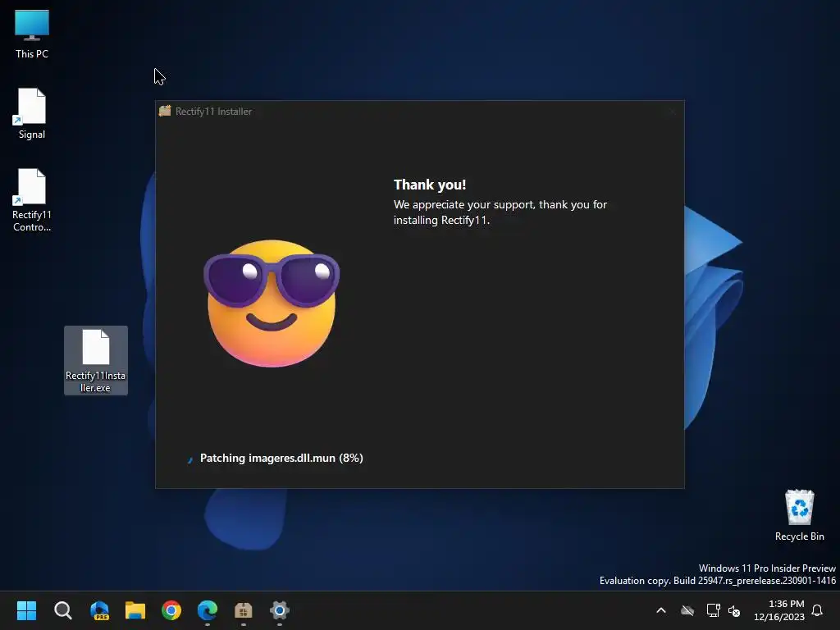Select the Rectify11 Control Center shortcut
This screenshot has height=630, width=840.
32,200
